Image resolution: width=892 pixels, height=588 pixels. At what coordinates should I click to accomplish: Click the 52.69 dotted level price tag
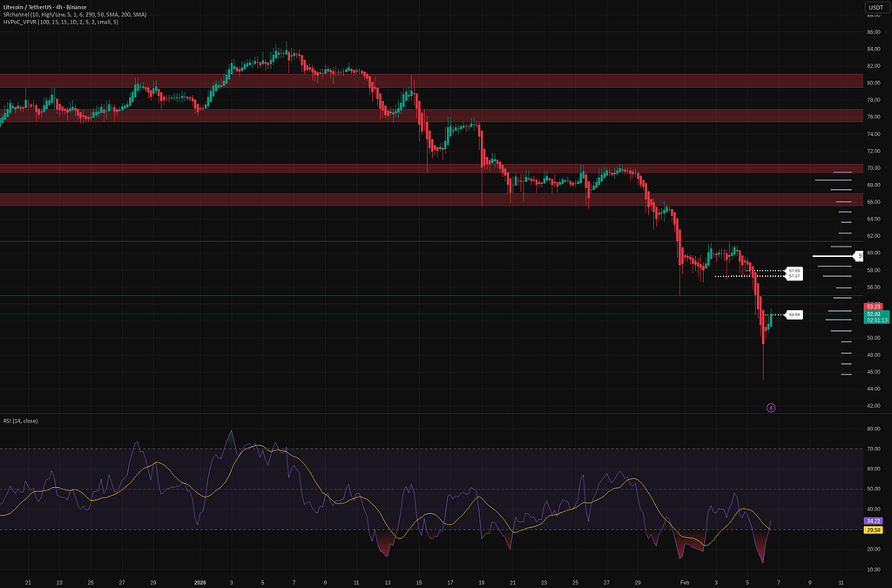[794, 314]
